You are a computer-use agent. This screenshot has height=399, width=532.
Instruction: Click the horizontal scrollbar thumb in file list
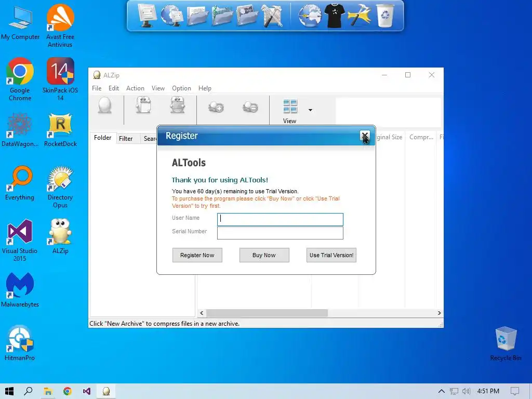tap(267, 313)
